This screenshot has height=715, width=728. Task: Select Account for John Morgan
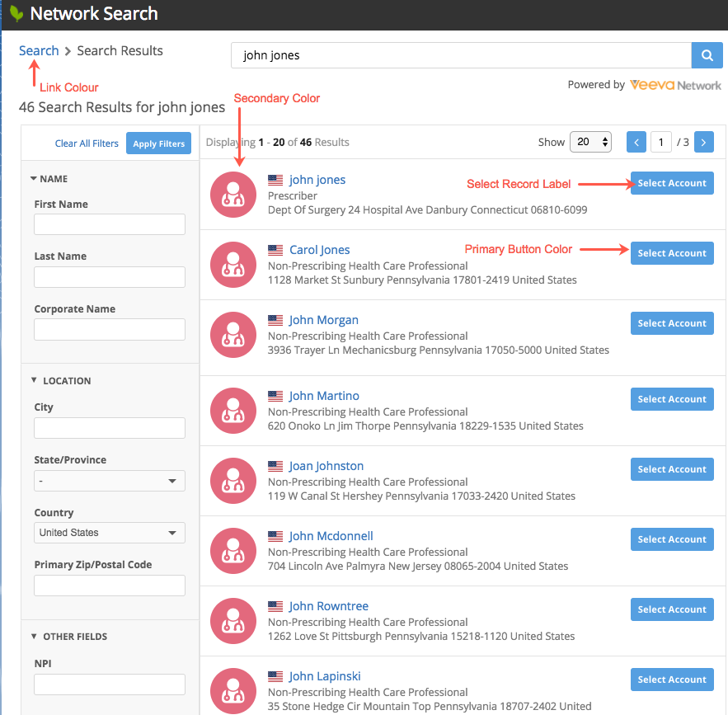coord(671,323)
